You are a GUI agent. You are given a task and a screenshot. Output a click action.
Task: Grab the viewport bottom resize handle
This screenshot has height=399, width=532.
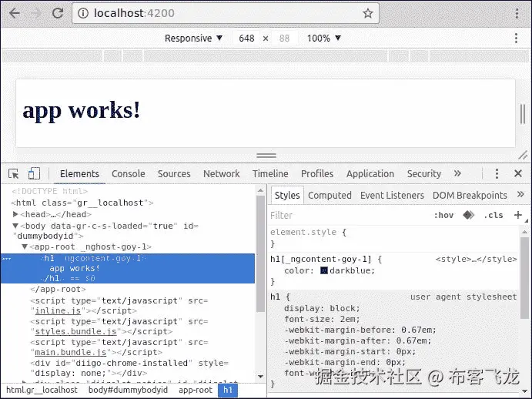pyautogui.click(x=266, y=155)
